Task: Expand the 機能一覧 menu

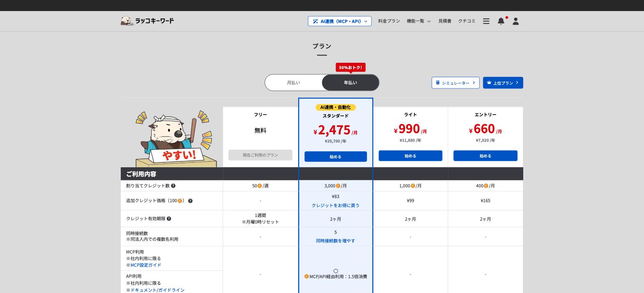Action: 419,21
